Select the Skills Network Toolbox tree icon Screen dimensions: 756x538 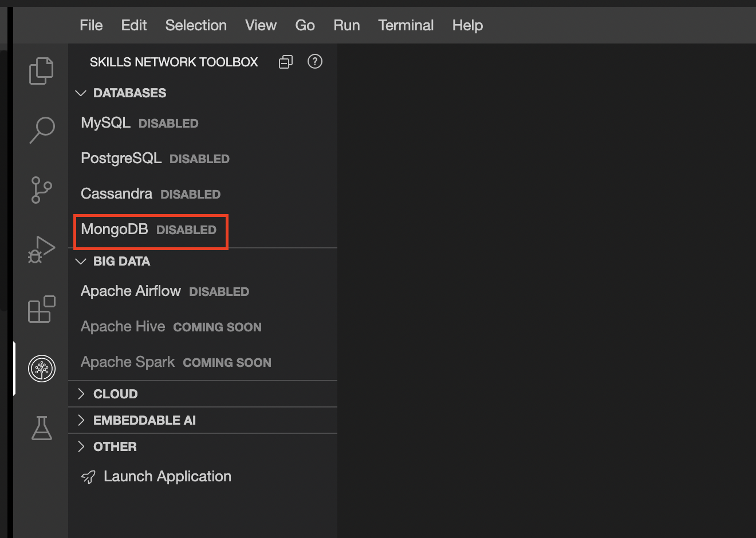pyautogui.click(x=42, y=369)
